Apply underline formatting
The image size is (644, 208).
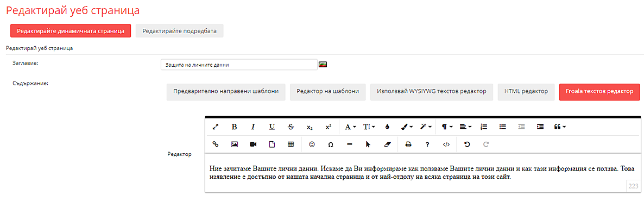(272, 127)
